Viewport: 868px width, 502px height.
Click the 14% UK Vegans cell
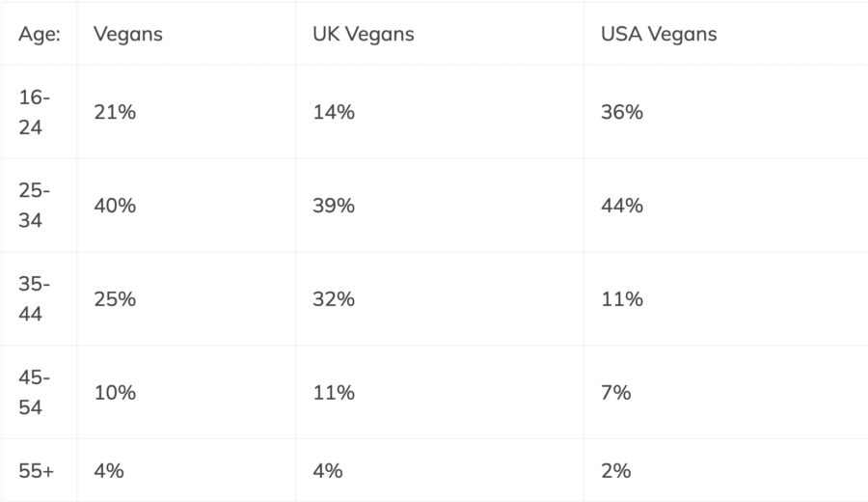(x=334, y=112)
